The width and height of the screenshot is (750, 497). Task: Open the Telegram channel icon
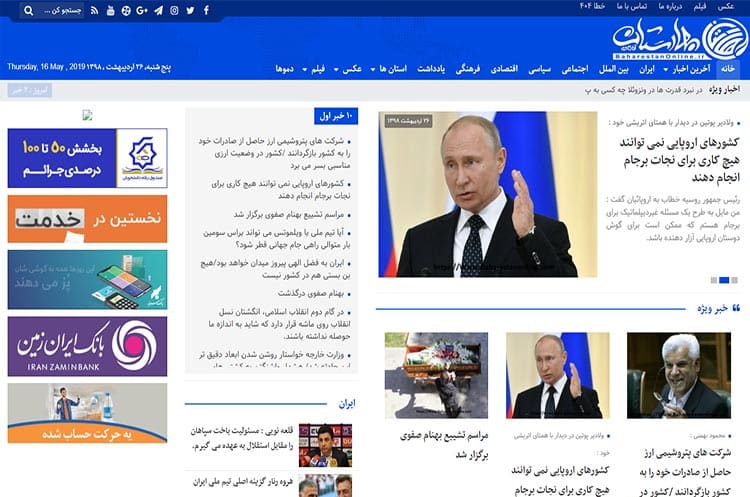[x=158, y=11]
